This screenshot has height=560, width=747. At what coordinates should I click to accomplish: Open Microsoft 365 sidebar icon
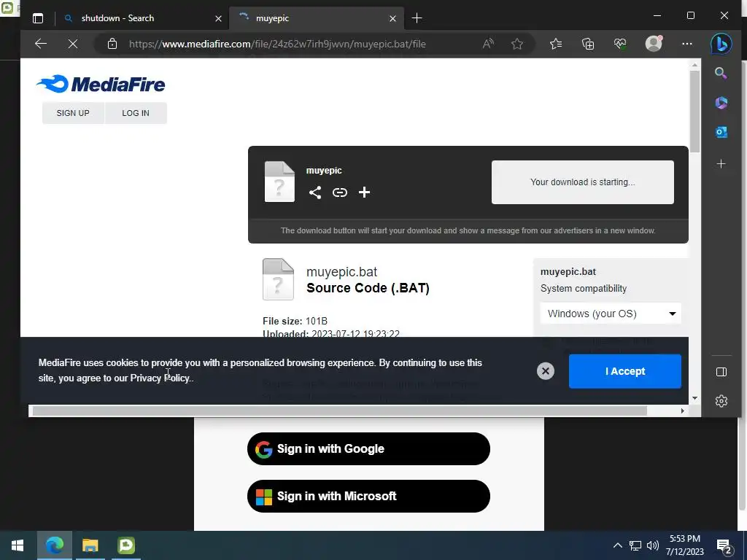(x=721, y=102)
